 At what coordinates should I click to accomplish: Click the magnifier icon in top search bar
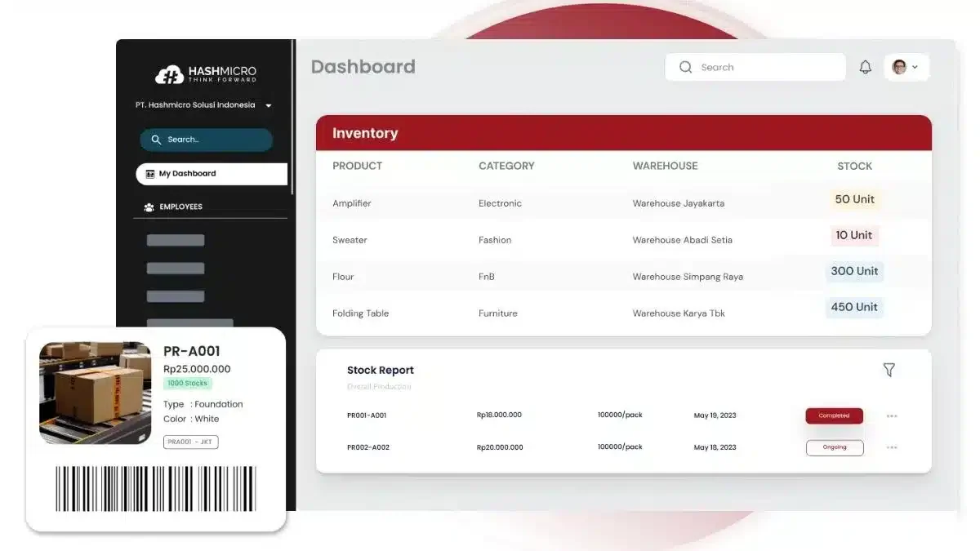686,67
